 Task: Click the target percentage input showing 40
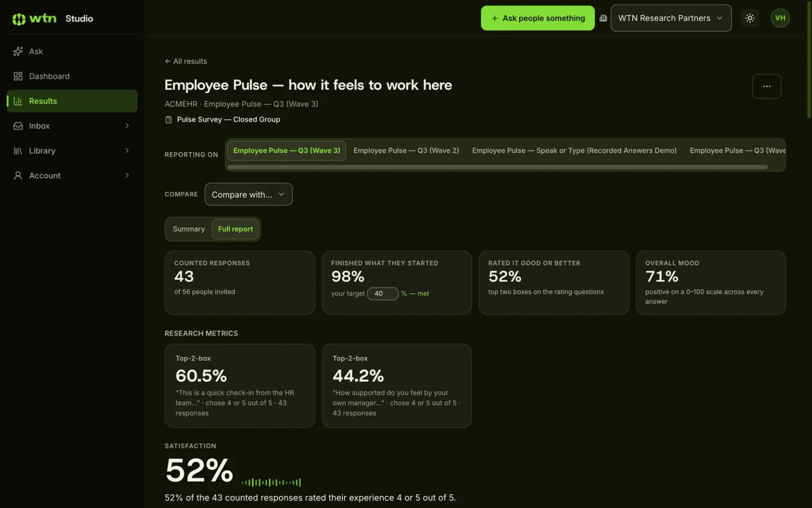click(x=382, y=294)
